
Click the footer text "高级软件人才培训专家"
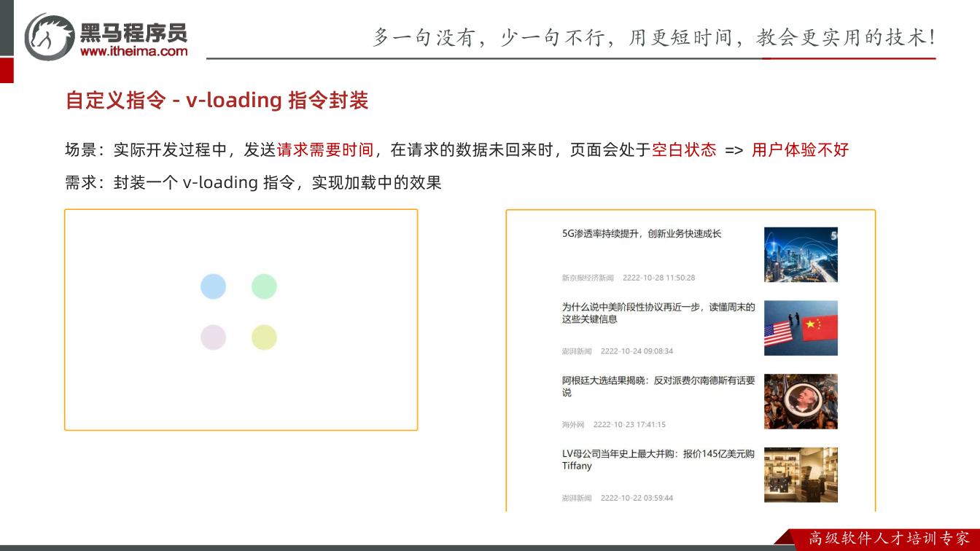(x=890, y=539)
